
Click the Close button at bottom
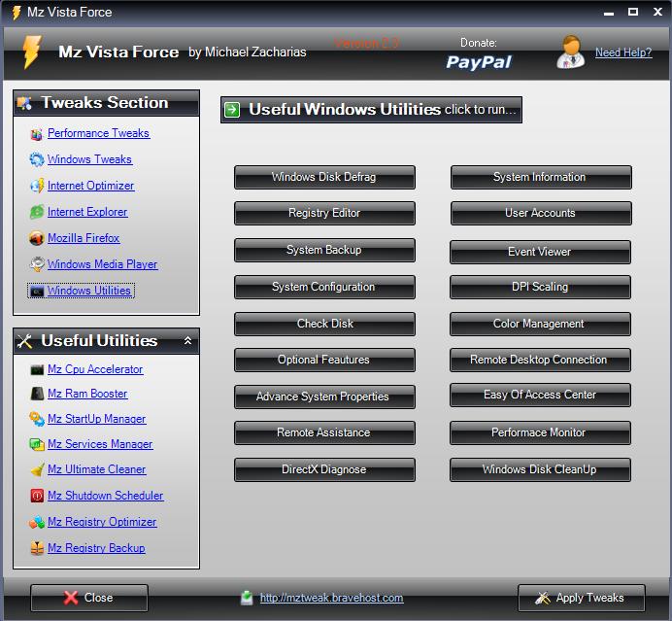(89, 598)
